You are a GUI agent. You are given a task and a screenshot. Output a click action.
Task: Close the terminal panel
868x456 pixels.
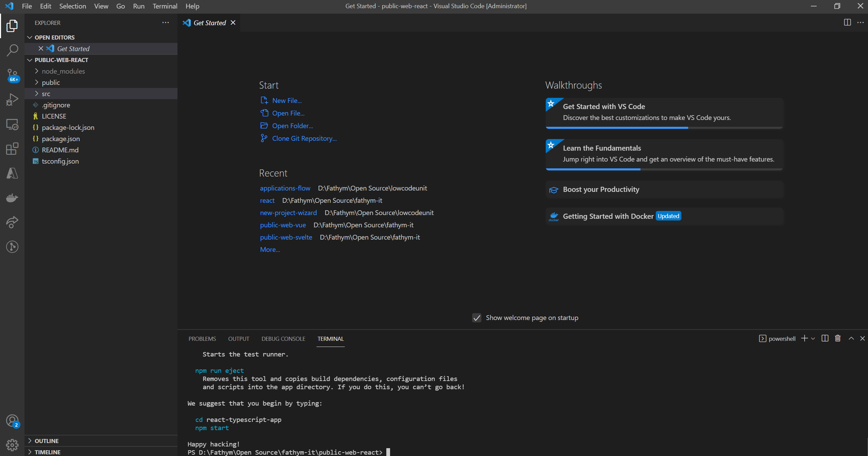[x=862, y=338]
